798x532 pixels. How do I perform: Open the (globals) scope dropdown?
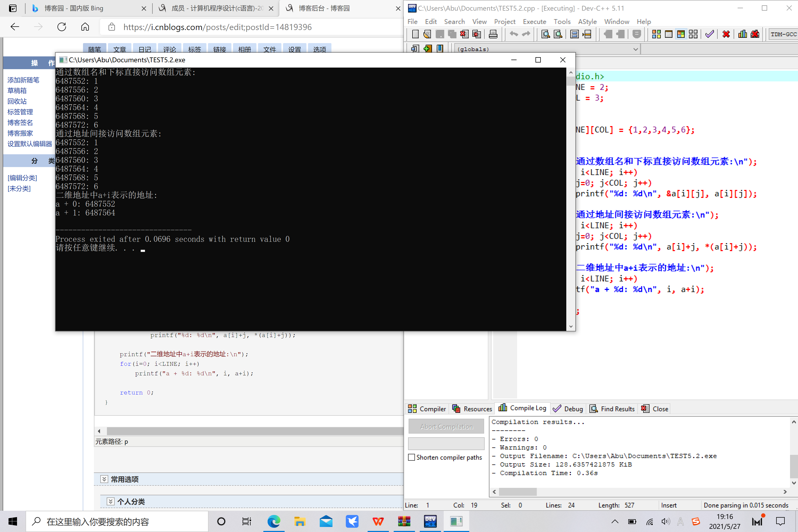635,49
